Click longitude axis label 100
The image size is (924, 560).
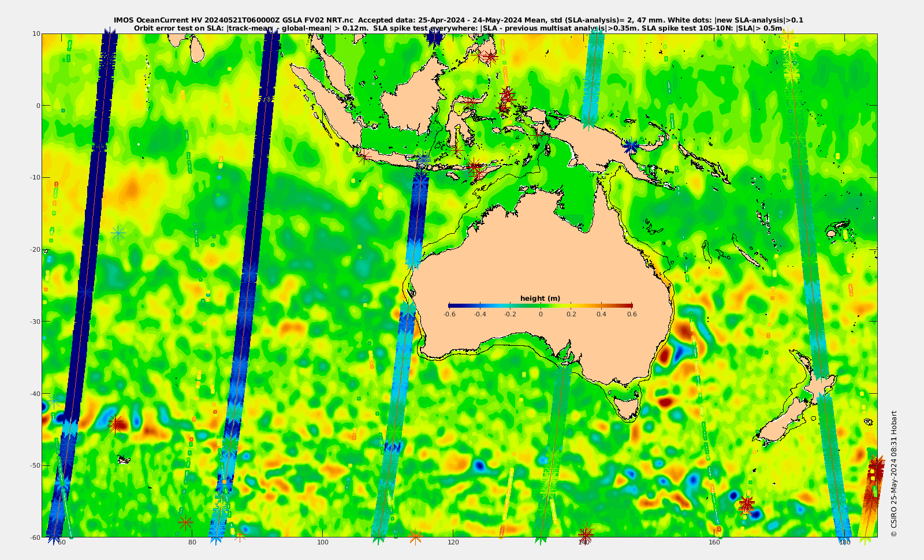tap(323, 542)
